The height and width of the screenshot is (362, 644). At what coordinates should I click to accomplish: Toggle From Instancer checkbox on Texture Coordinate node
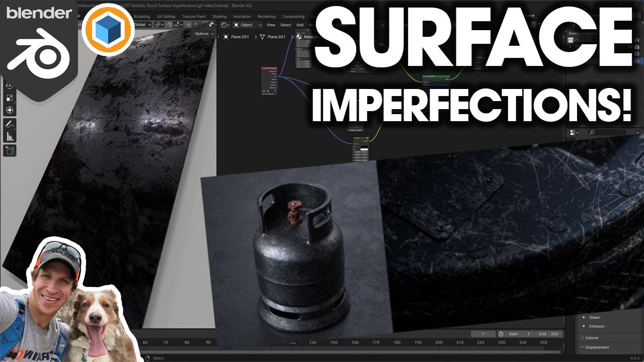pyautogui.click(x=263, y=94)
